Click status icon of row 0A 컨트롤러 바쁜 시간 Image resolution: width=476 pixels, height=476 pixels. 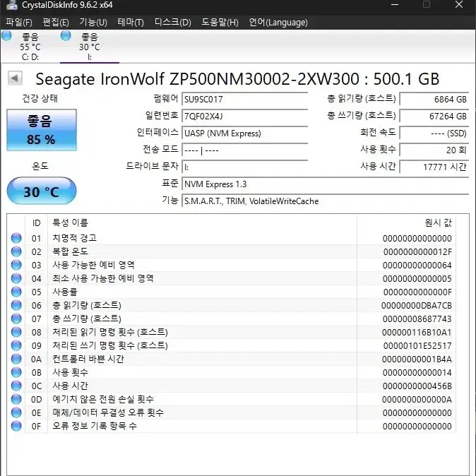(16, 359)
